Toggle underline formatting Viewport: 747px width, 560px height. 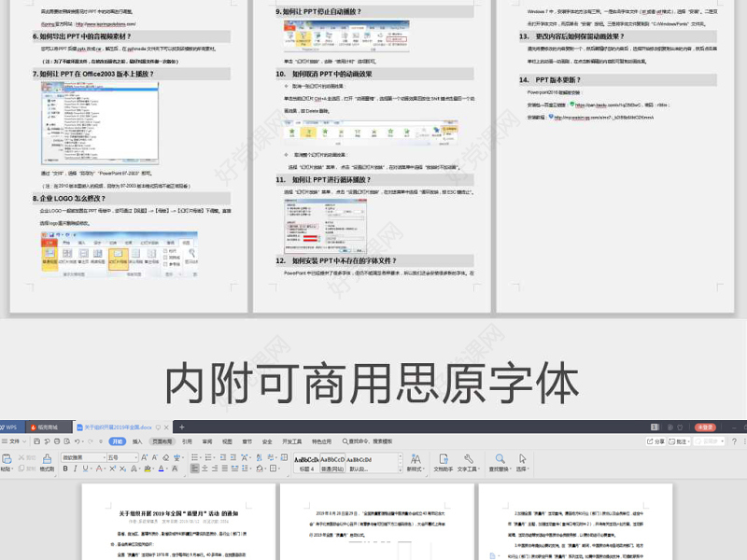pos(85,468)
